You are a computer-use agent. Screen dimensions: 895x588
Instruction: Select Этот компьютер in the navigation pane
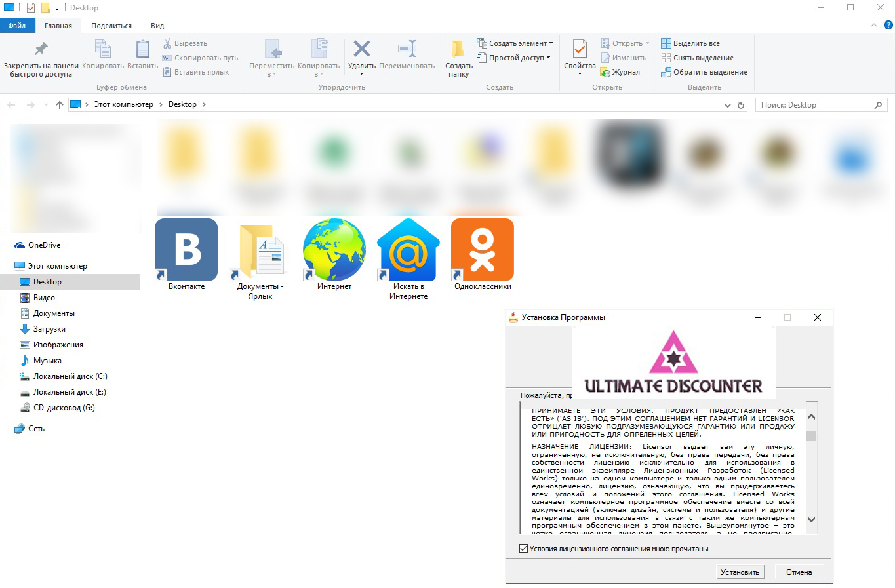pos(57,266)
